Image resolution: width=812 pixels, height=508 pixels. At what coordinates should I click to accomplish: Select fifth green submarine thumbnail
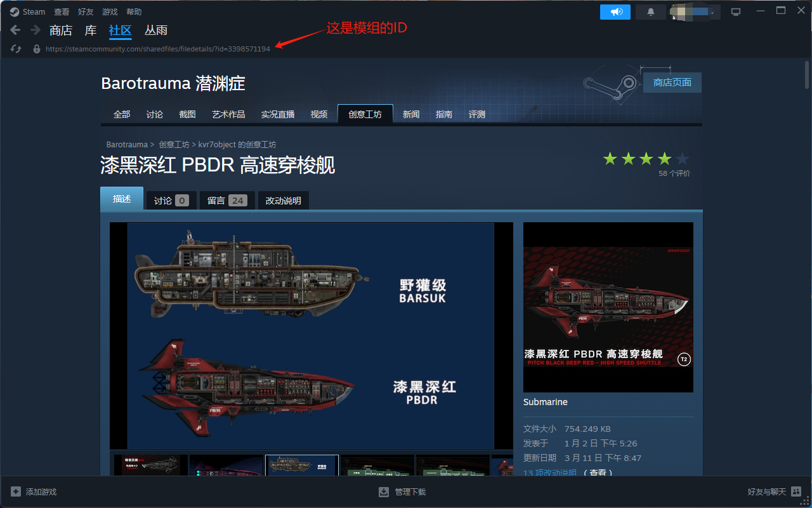tap(453, 465)
